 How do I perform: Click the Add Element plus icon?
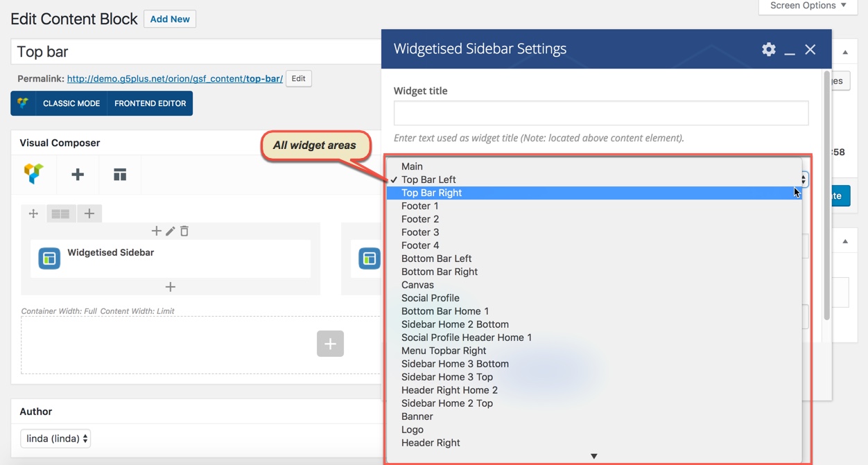pyautogui.click(x=78, y=175)
